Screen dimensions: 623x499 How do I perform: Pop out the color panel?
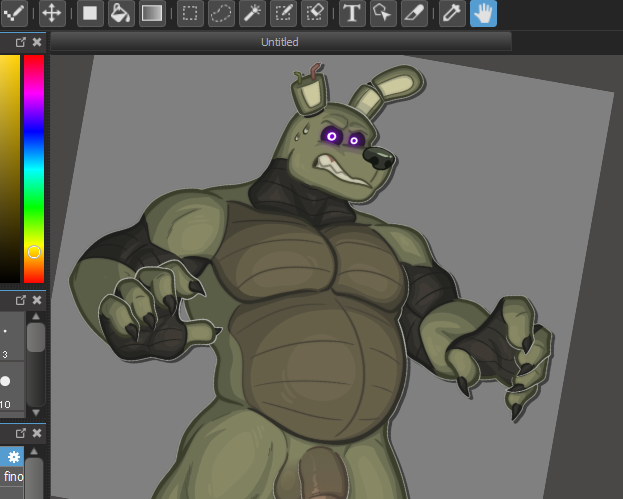tap(21, 42)
